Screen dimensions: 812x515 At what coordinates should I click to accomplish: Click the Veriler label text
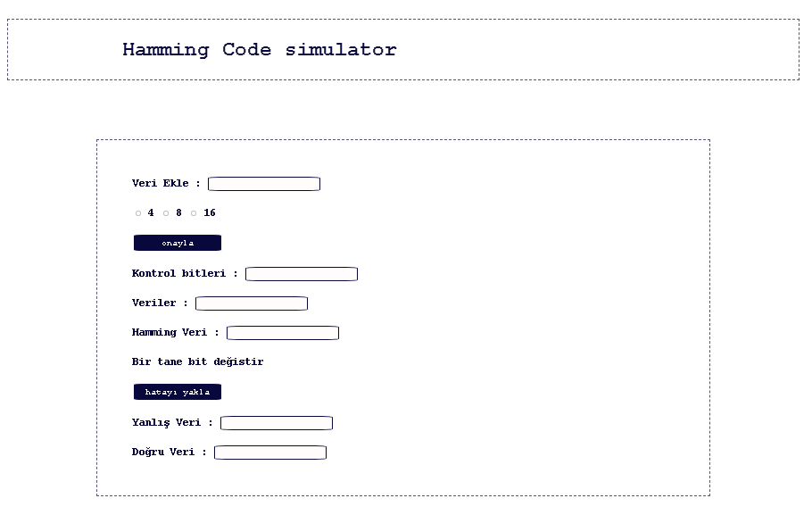coord(156,303)
